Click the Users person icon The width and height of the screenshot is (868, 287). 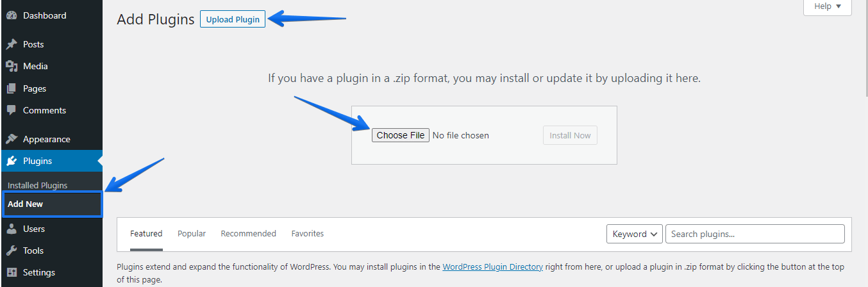[x=12, y=229]
